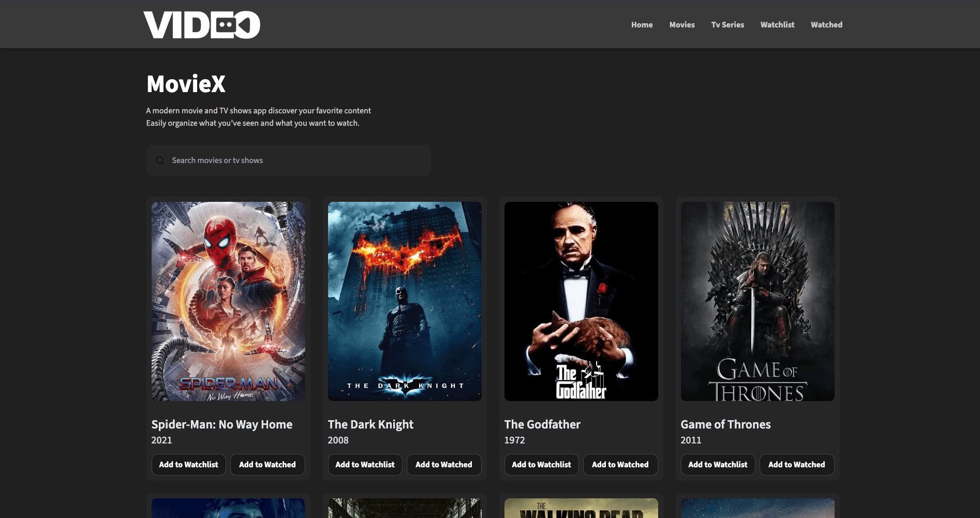Add Spider-Man: No Way Home to Watchlist

tap(188, 465)
